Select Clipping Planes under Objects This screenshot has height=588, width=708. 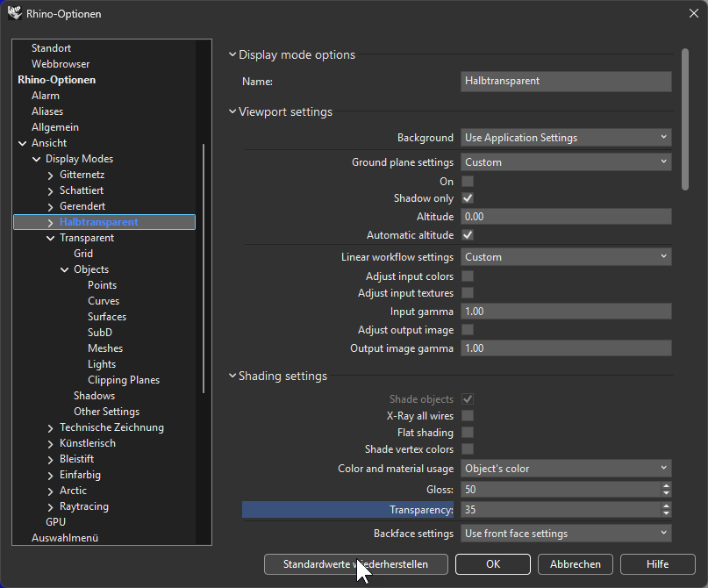[124, 380]
